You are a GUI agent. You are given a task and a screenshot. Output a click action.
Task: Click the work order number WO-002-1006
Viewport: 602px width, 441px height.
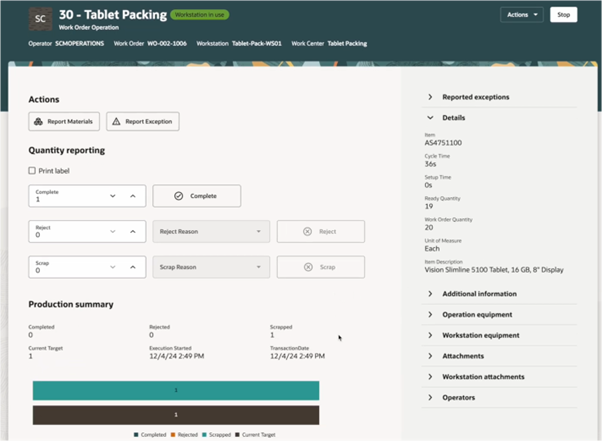point(167,44)
